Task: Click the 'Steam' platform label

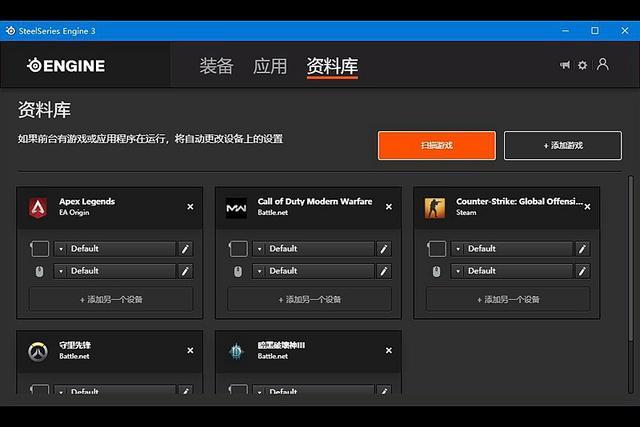Action: coord(466,212)
